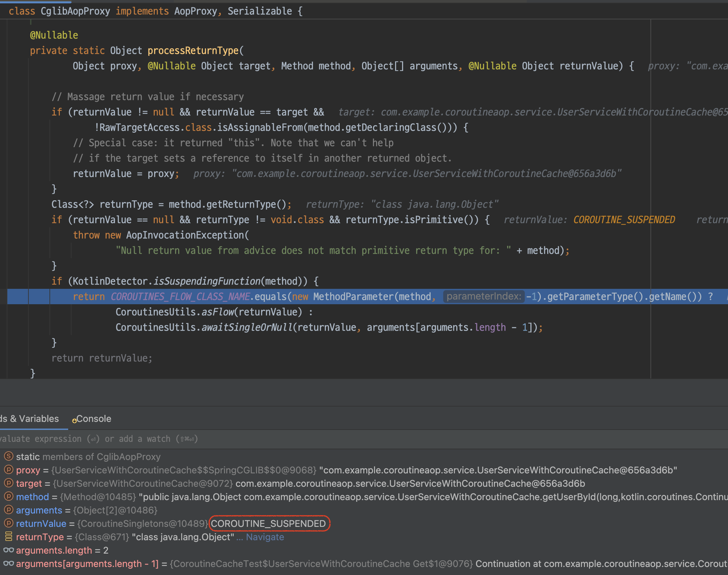Click the parameterIndex inlay hint in code
This screenshot has width=728, height=575.
click(x=483, y=296)
